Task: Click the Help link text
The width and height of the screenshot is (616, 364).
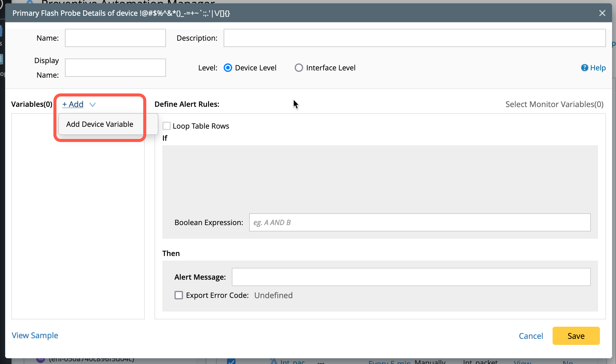Action: [x=597, y=68]
